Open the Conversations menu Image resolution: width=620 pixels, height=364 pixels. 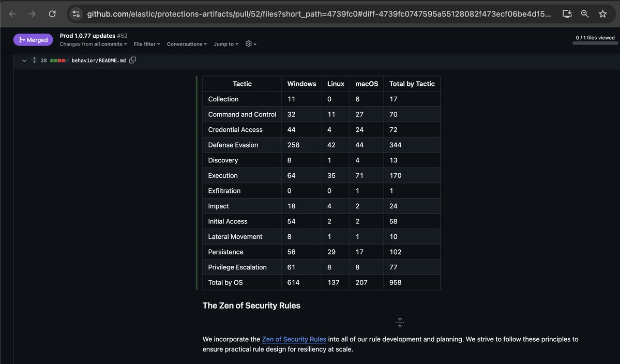point(186,44)
